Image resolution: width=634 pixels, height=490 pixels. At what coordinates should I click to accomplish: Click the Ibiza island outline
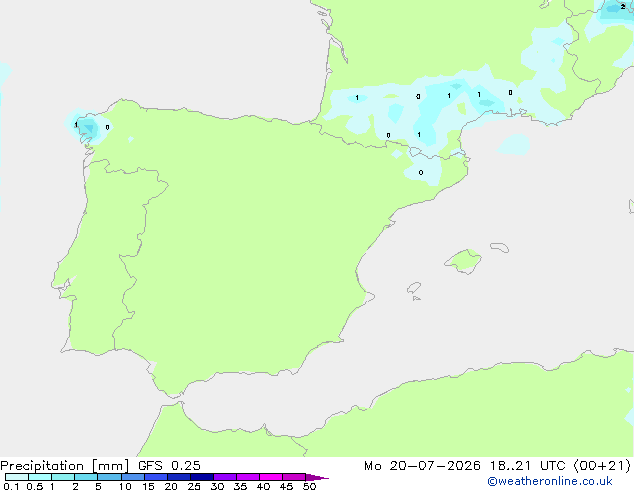click(x=414, y=288)
